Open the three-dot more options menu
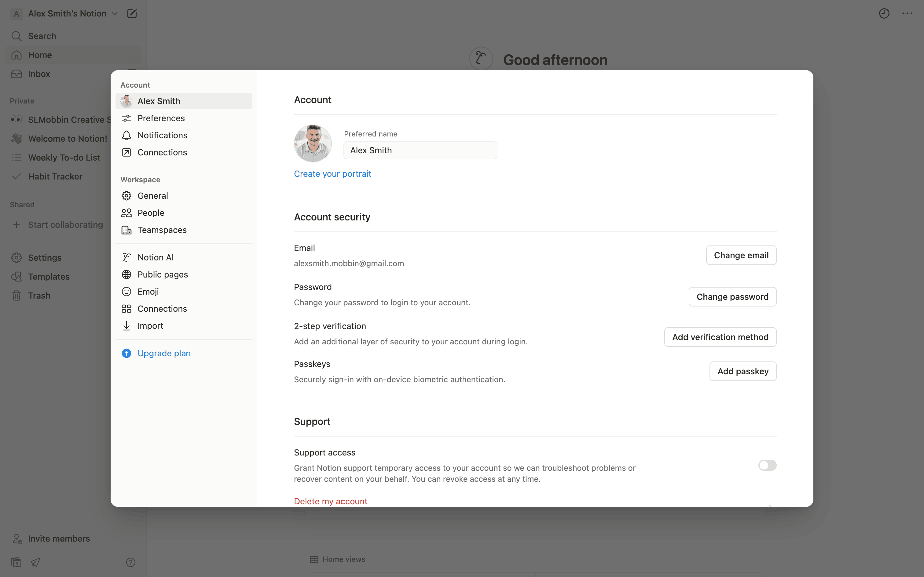This screenshot has height=577, width=924. pos(907,14)
